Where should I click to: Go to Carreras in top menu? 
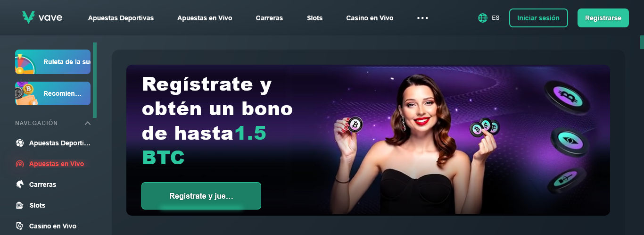coord(269,18)
